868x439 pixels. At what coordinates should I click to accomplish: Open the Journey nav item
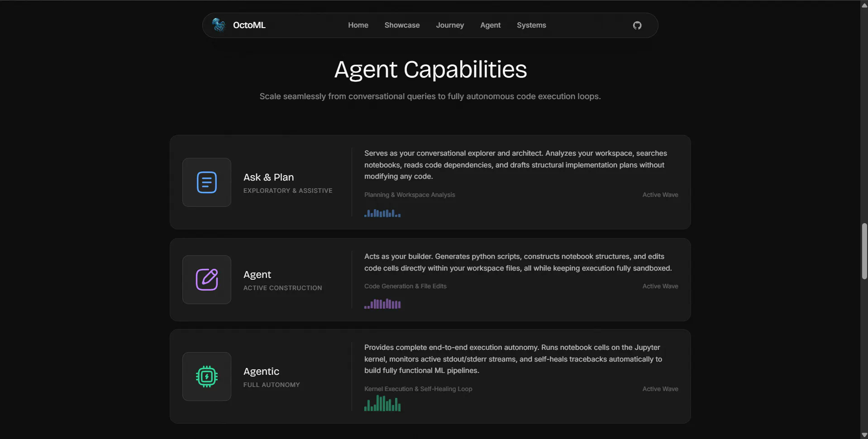[x=450, y=25]
